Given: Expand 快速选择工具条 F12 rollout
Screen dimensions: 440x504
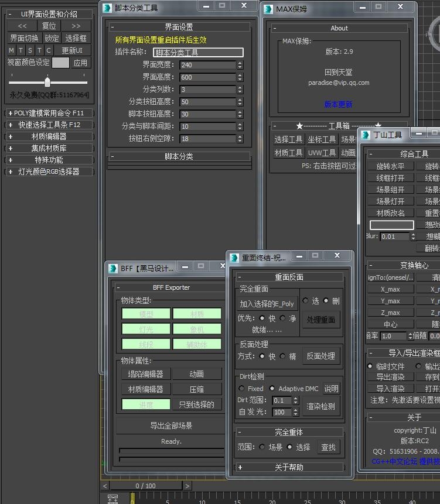Looking at the screenshot, I should click(49, 125).
